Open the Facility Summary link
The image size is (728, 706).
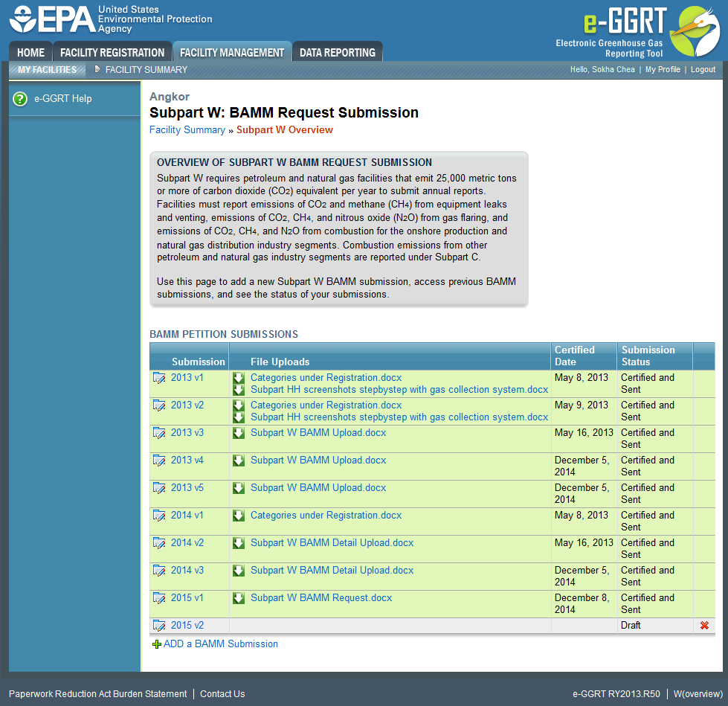coord(187,129)
